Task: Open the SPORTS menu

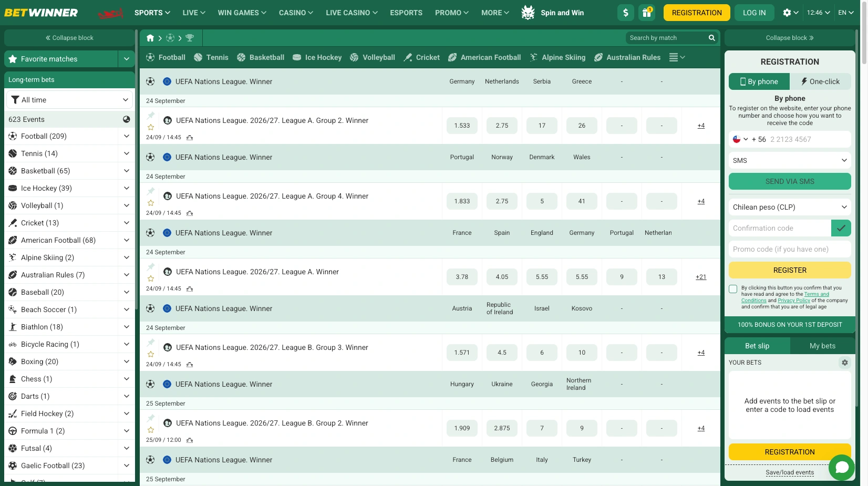Action: (x=152, y=13)
